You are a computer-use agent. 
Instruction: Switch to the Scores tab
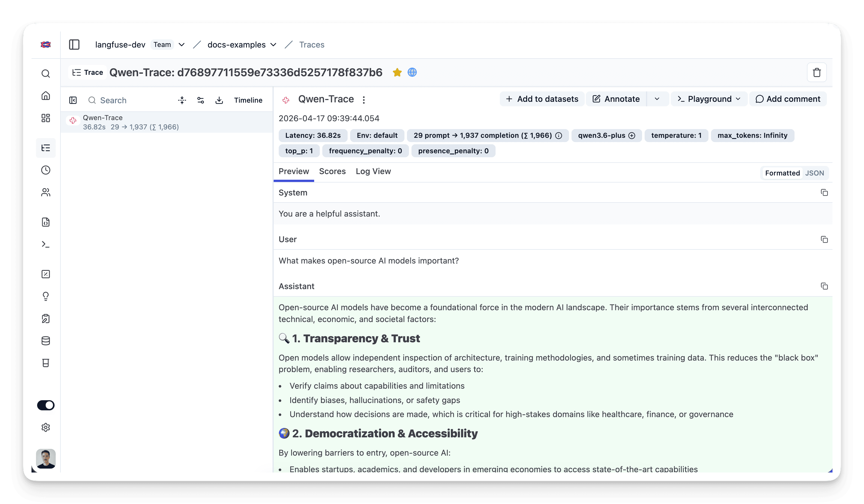click(332, 172)
